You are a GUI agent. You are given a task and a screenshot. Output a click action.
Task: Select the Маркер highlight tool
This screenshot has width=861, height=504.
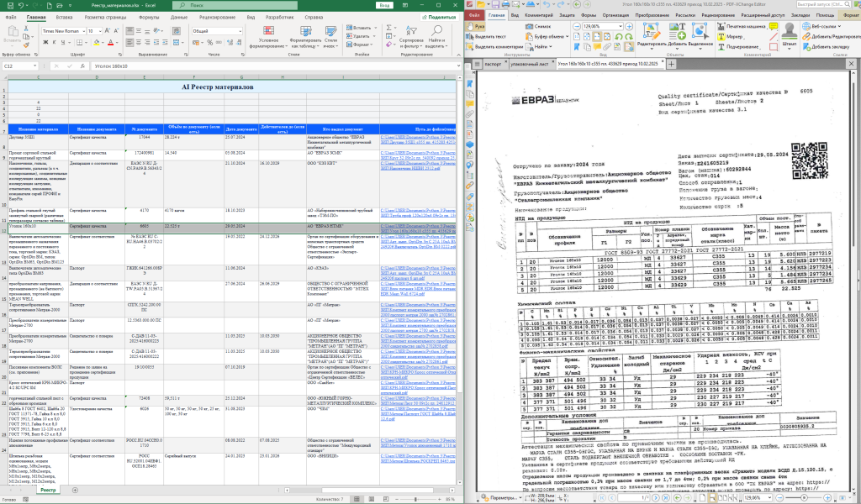(730, 36)
